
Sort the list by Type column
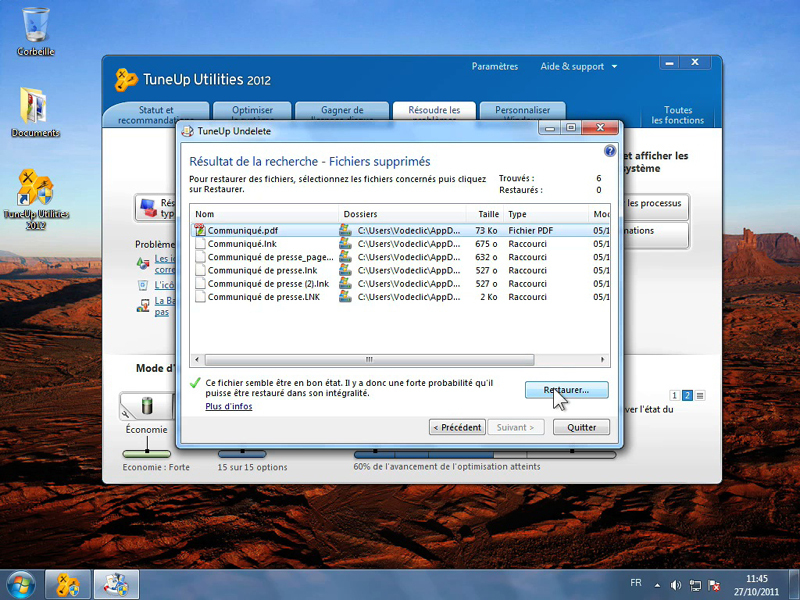pyautogui.click(x=545, y=214)
